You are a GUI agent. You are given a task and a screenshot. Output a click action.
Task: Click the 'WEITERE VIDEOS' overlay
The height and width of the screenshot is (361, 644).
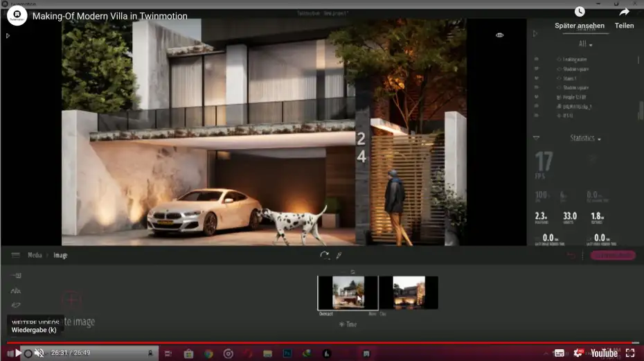[35, 322]
